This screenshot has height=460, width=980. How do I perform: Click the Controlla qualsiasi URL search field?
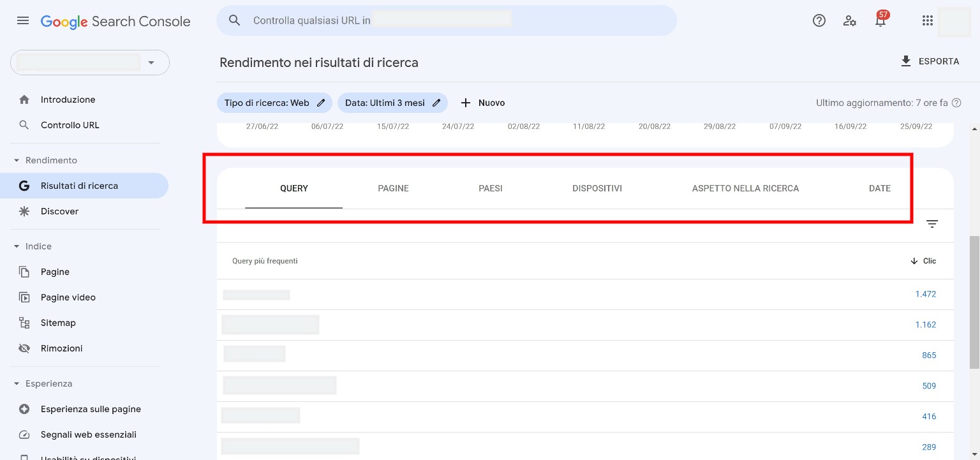[x=447, y=20]
